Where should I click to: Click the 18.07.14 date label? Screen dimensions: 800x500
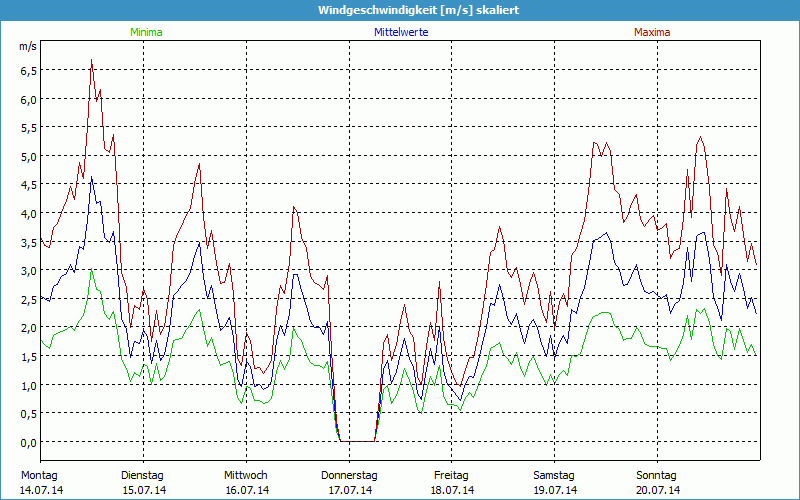pos(452,490)
